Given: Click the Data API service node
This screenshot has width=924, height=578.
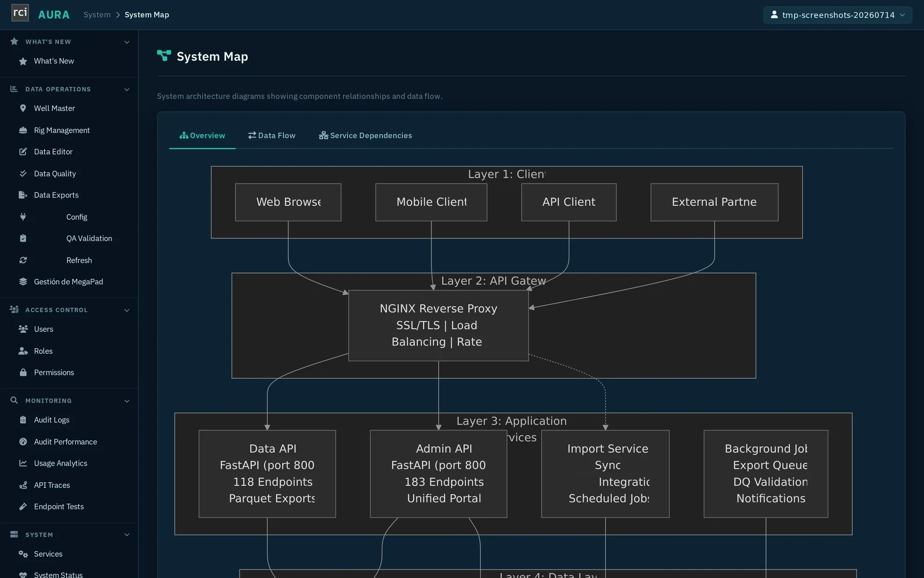Looking at the screenshot, I should coord(267,474).
